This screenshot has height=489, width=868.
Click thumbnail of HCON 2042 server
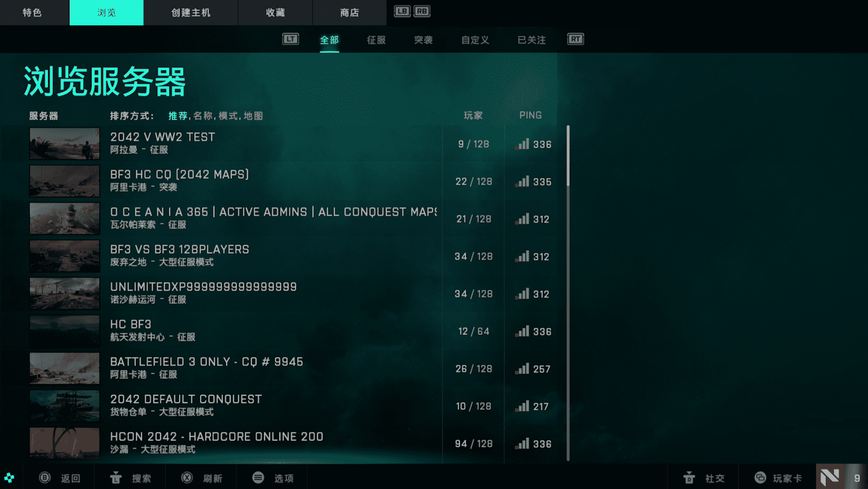click(x=65, y=443)
